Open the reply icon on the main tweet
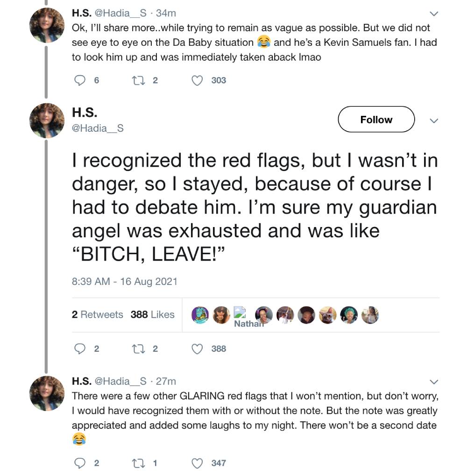The image size is (467, 476). [x=80, y=348]
